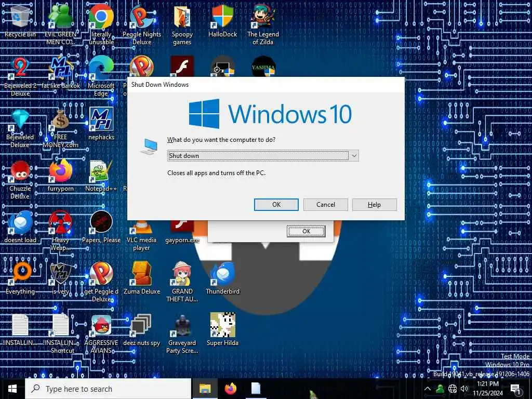The width and height of the screenshot is (532, 399).
Task: Open the Shut down action dropdown
Action: pyautogui.click(x=263, y=156)
